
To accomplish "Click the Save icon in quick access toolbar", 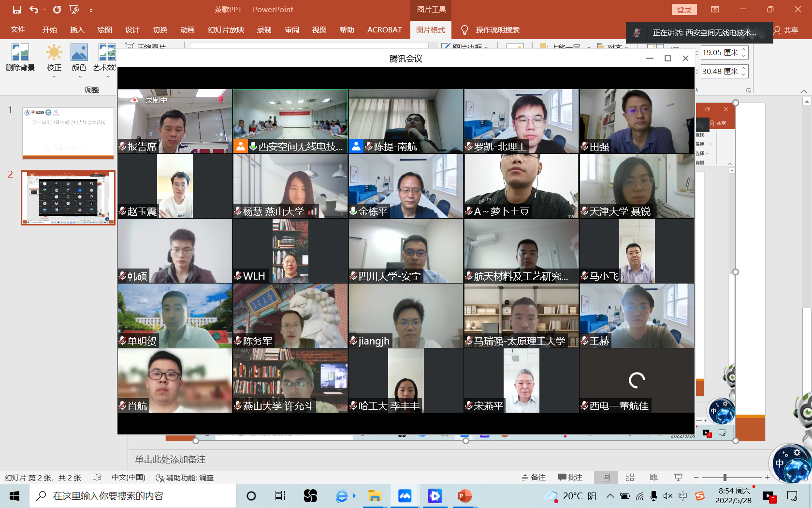I will (17, 10).
